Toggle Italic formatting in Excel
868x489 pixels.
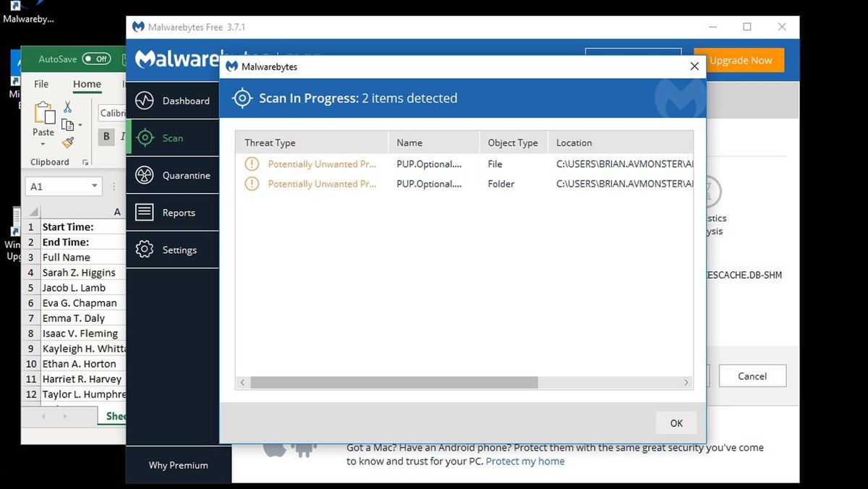[122, 136]
